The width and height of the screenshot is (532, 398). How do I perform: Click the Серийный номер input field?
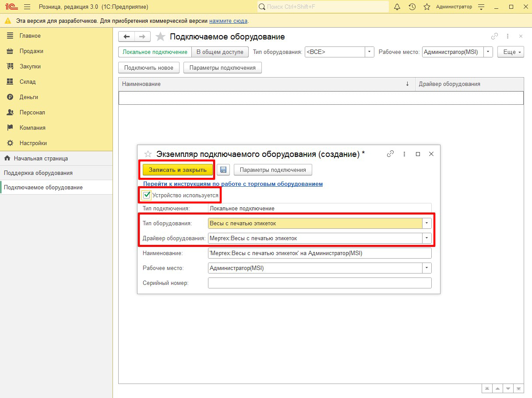(x=320, y=283)
